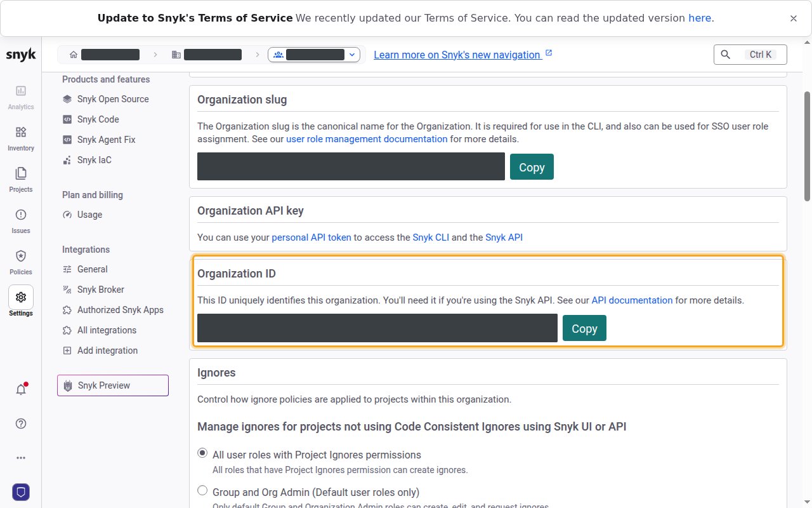Open the more options ellipsis
This screenshot has height=508, width=812.
pyautogui.click(x=21, y=457)
